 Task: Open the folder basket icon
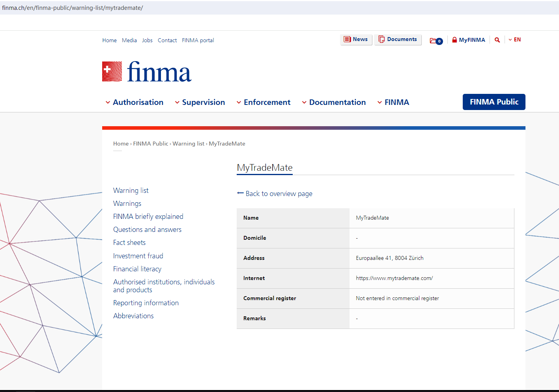(436, 41)
